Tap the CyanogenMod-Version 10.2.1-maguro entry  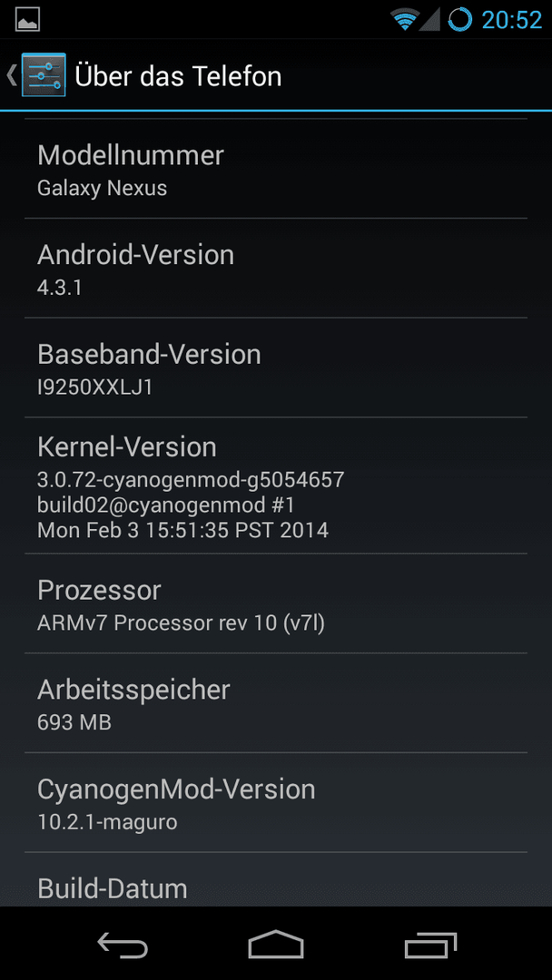point(276,802)
